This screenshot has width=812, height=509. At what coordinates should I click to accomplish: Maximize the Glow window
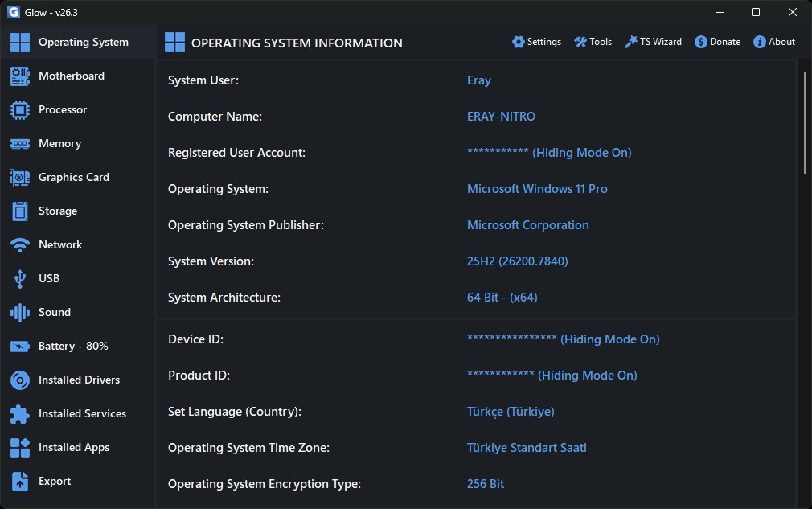pos(756,12)
